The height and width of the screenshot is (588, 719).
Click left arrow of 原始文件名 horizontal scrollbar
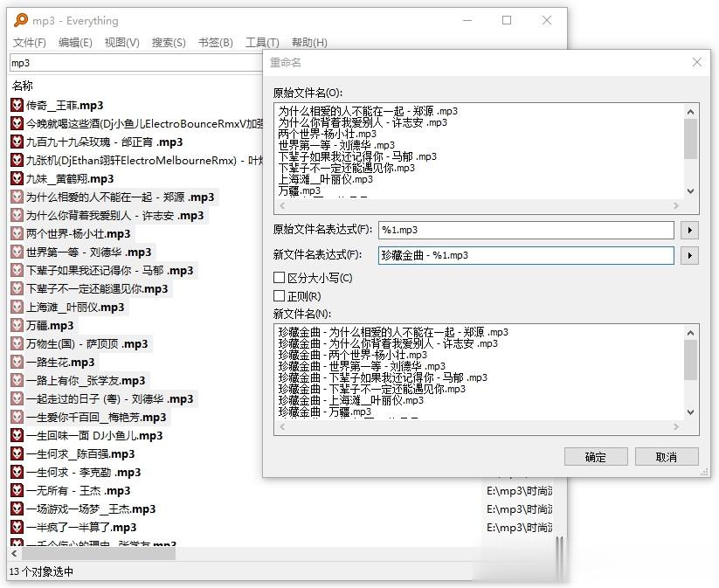282,206
